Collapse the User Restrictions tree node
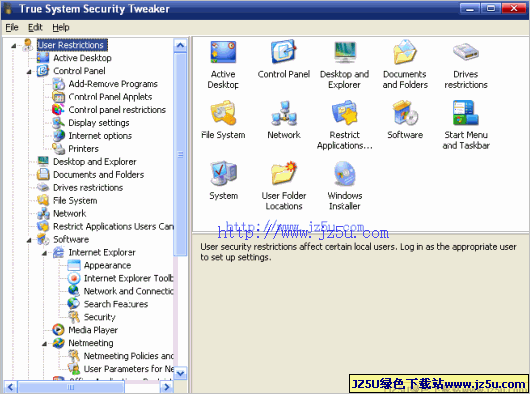530x394 pixels. tap(14, 45)
